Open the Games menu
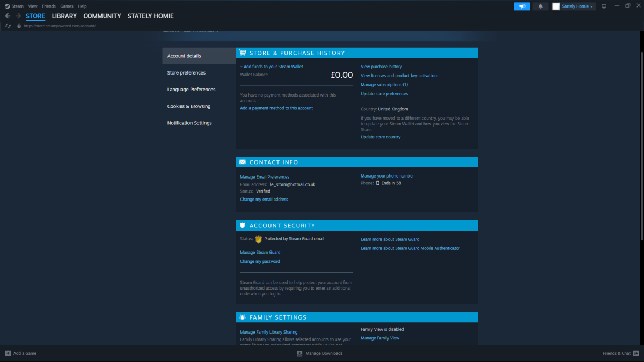The image size is (644, 362). pyautogui.click(x=67, y=6)
